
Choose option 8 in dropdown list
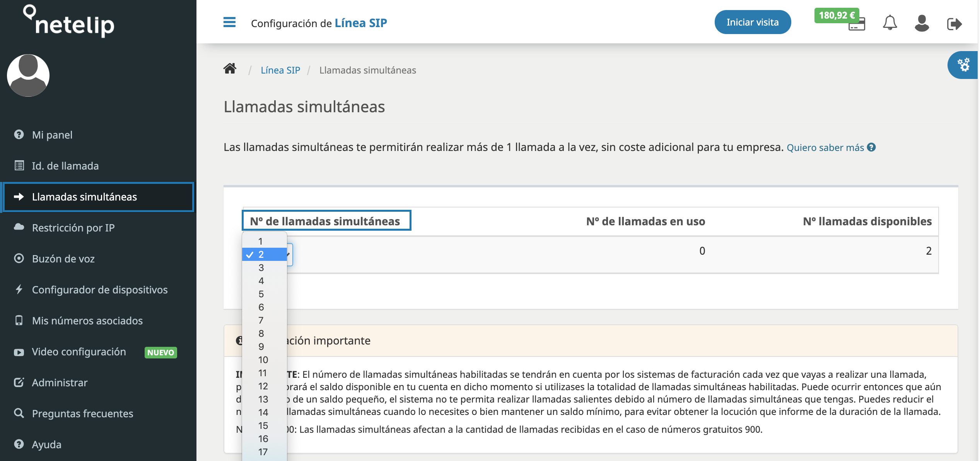(264, 333)
